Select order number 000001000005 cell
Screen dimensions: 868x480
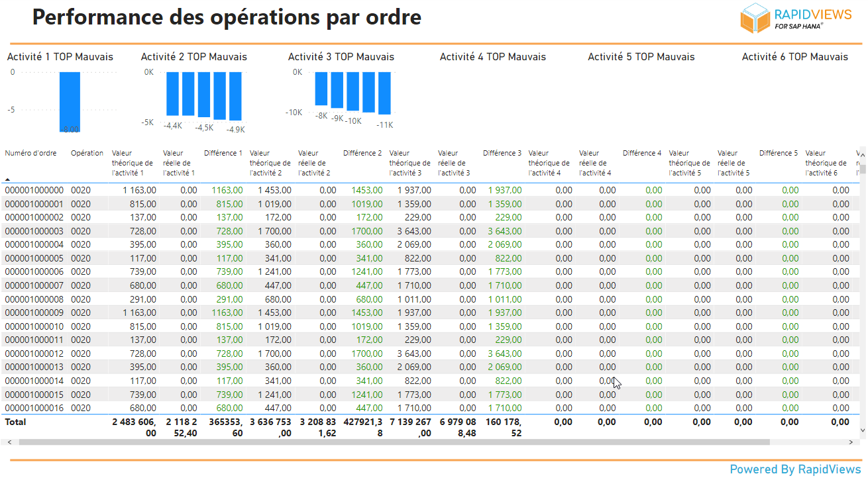coord(34,258)
